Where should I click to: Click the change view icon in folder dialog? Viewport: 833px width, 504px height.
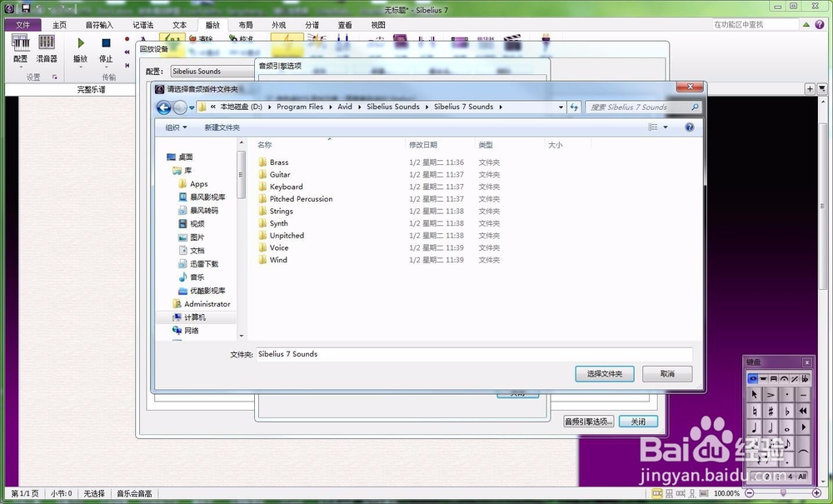click(653, 127)
